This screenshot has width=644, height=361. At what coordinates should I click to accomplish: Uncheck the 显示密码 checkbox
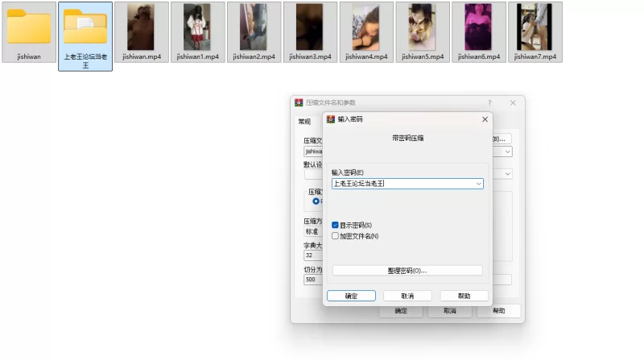coord(336,225)
